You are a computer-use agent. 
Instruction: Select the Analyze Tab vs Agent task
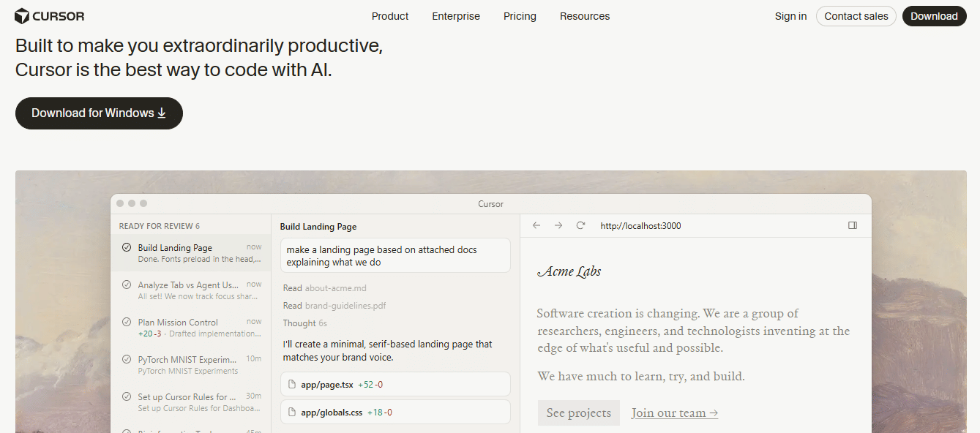tap(189, 290)
